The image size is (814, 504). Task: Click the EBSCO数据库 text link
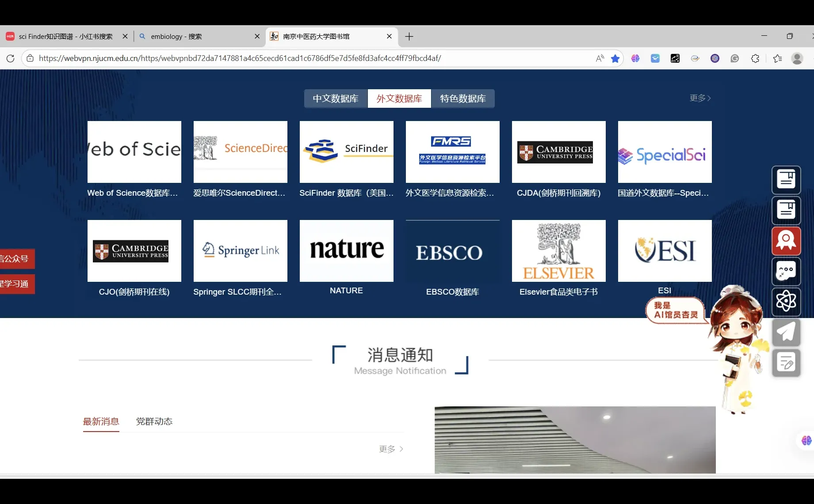tap(453, 292)
